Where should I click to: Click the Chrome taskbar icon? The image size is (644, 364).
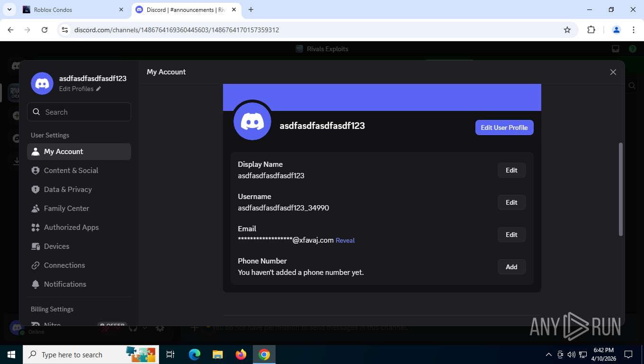tap(264, 355)
